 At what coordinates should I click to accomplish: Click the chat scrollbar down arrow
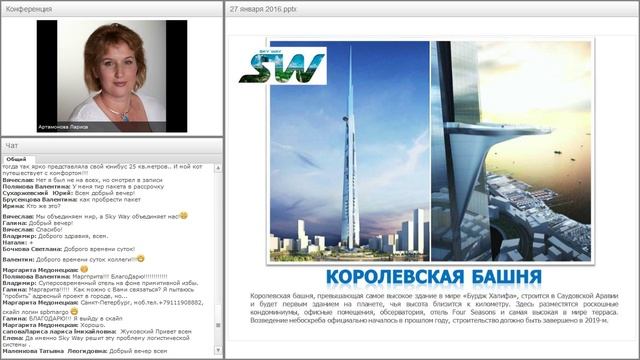(218, 350)
